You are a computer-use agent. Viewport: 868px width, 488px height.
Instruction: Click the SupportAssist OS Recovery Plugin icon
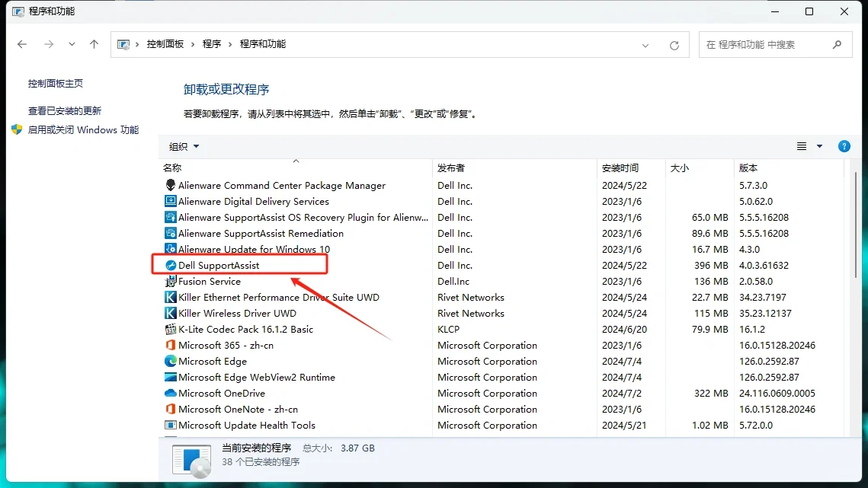[171, 218]
